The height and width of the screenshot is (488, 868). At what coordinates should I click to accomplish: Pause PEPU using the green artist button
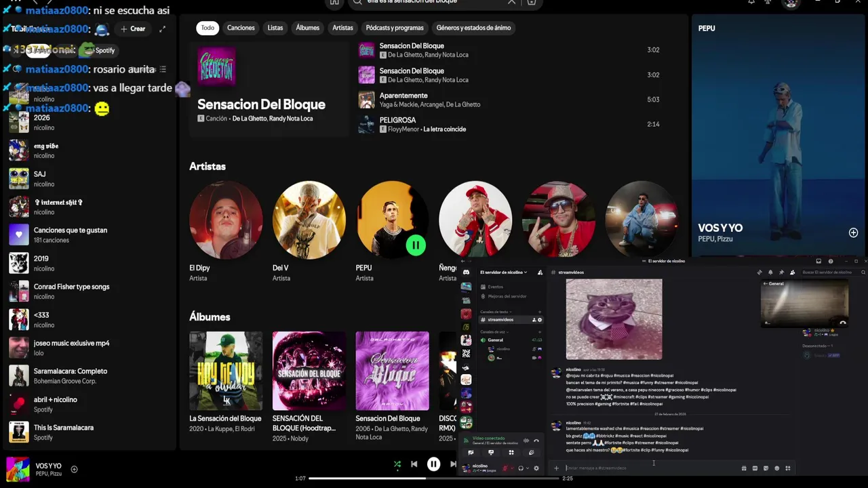pos(416,245)
